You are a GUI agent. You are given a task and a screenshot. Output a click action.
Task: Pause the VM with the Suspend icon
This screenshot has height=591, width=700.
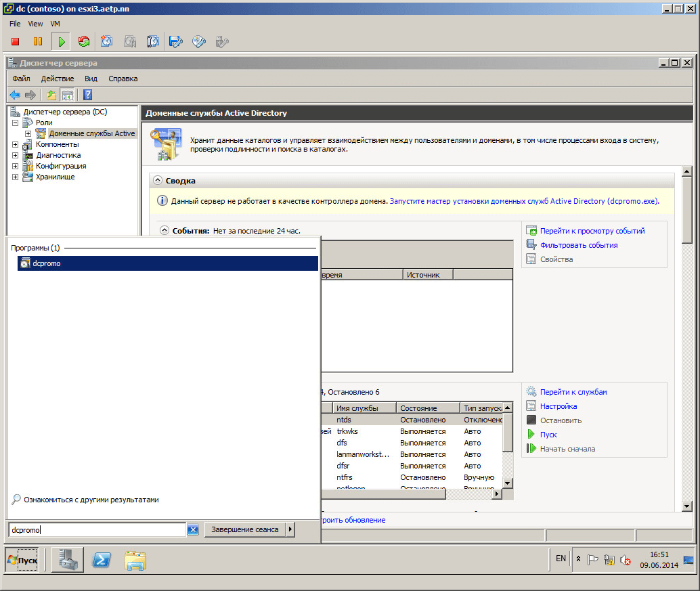click(x=38, y=42)
